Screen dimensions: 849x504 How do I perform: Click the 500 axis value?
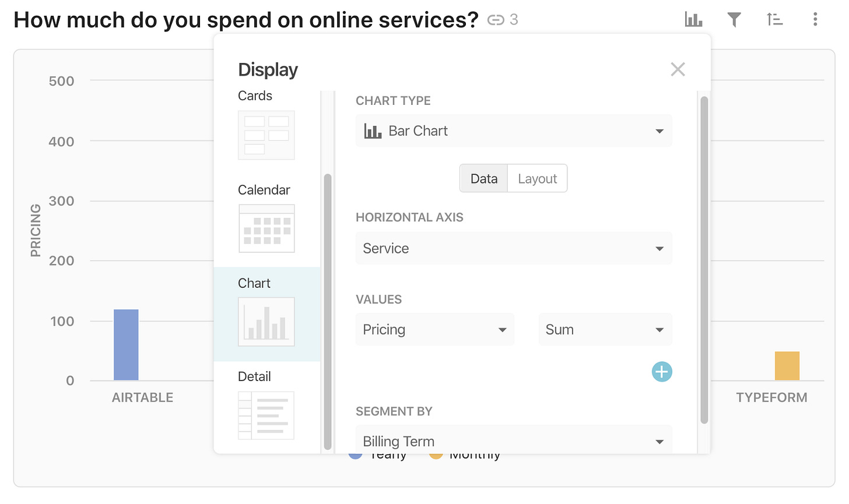coord(62,81)
